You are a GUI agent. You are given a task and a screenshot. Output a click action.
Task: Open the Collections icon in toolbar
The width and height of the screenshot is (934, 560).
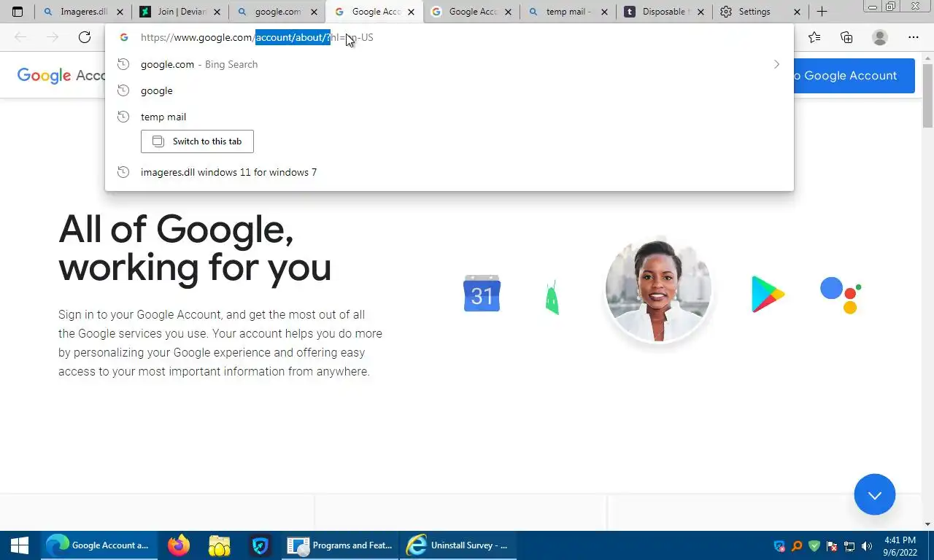coord(846,37)
